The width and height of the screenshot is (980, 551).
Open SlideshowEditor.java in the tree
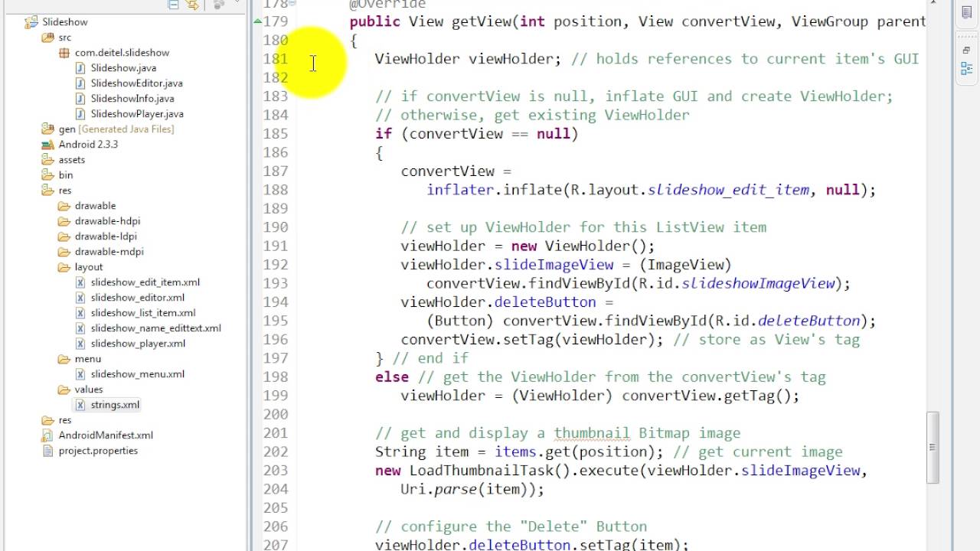point(136,83)
